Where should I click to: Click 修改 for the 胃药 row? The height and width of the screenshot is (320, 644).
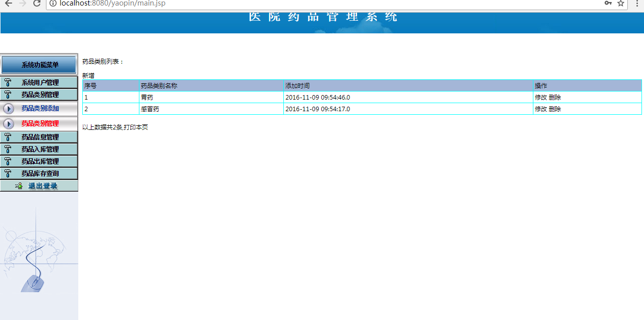click(540, 98)
